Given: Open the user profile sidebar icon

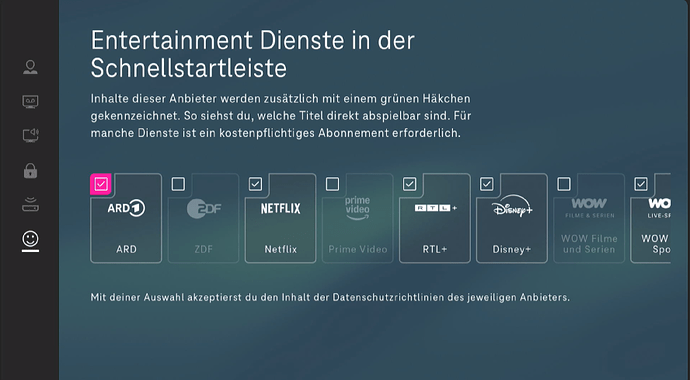Looking at the screenshot, I should (30, 67).
